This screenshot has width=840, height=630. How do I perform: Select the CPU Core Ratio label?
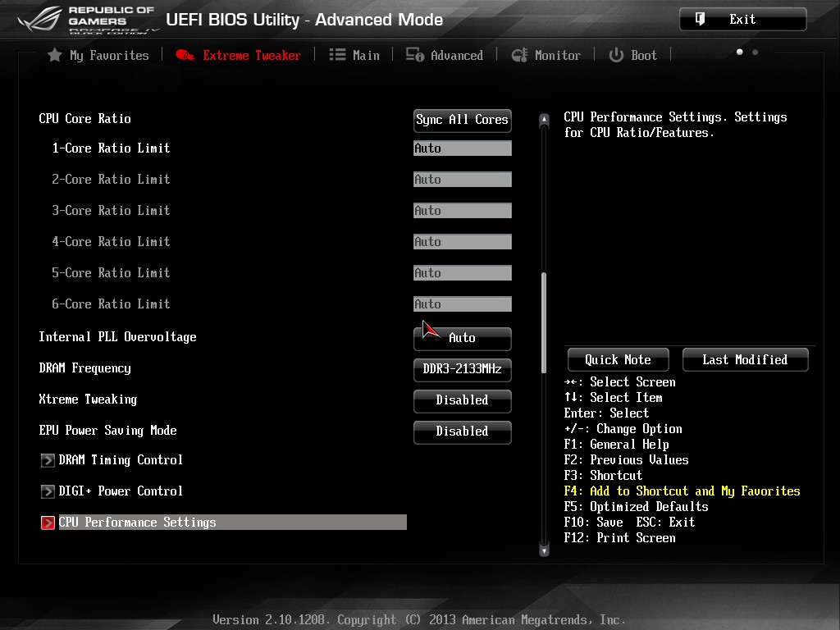coord(84,118)
